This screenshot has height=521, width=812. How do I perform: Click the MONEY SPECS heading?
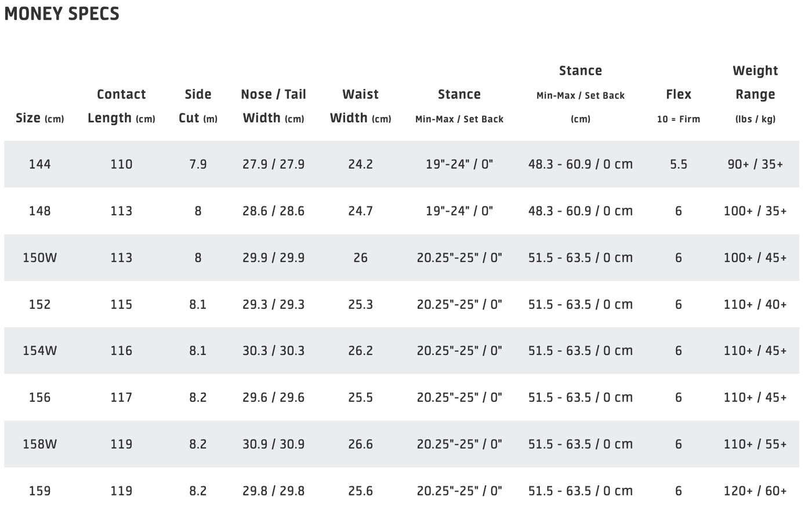tap(61, 13)
